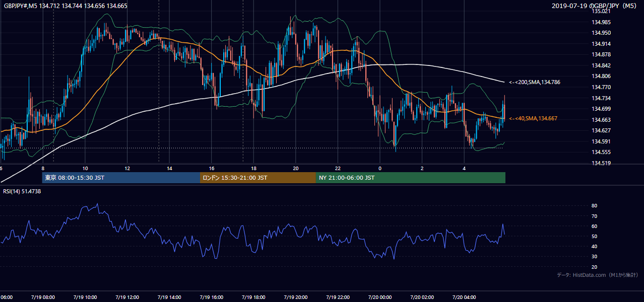Viewport: 644px width, 302px height.
Task: Click the NY 21:00-06:00 JST session bar
Action: tap(411, 178)
